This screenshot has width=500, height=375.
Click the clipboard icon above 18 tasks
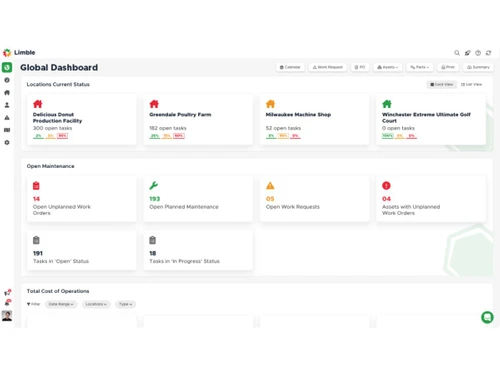pos(153,240)
